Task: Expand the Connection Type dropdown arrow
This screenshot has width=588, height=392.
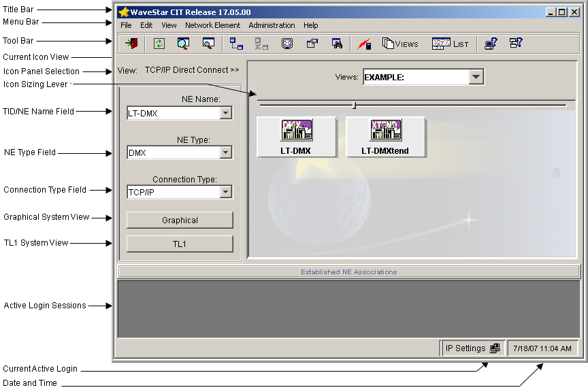Action: point(226,192)
